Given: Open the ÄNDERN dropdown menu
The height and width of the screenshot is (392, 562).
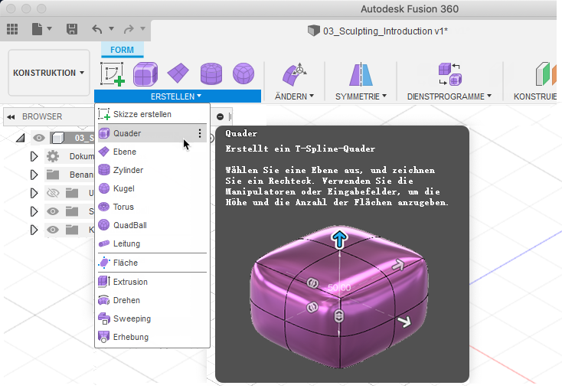Looking at the screenshot, I should (x=294, y=96).
